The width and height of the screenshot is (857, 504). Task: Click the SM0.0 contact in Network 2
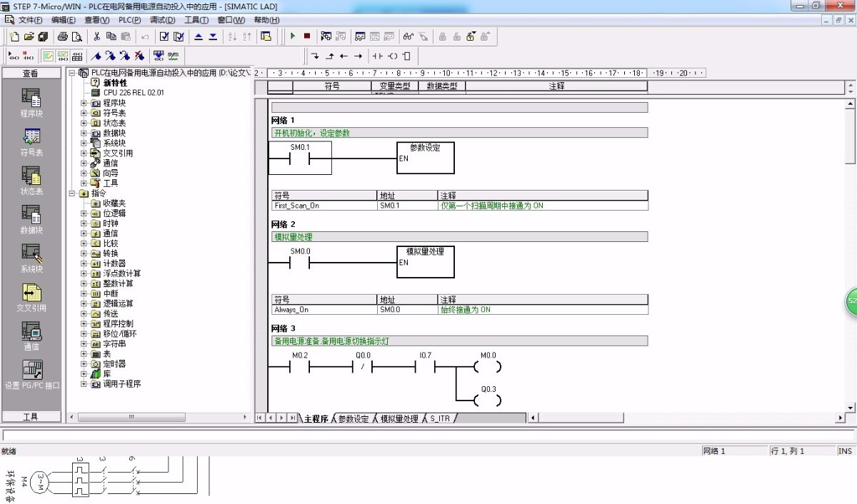pyautogui.click(x=300, y=262)
